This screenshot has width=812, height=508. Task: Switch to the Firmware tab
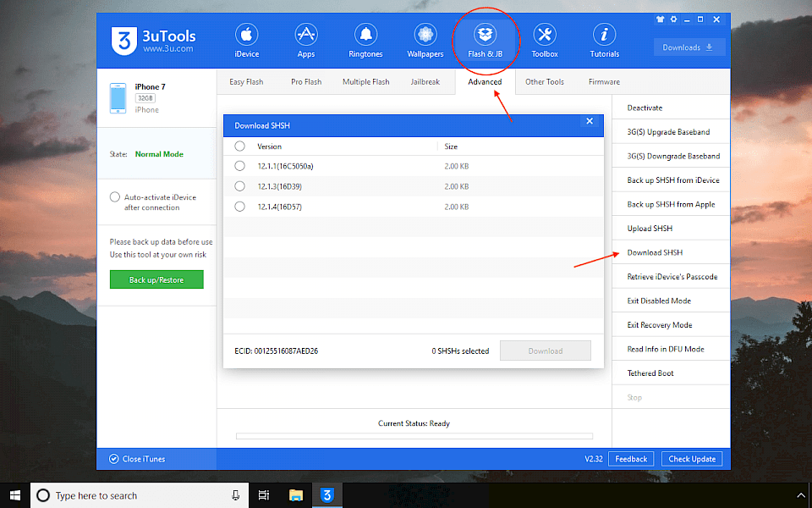(604, 82)
